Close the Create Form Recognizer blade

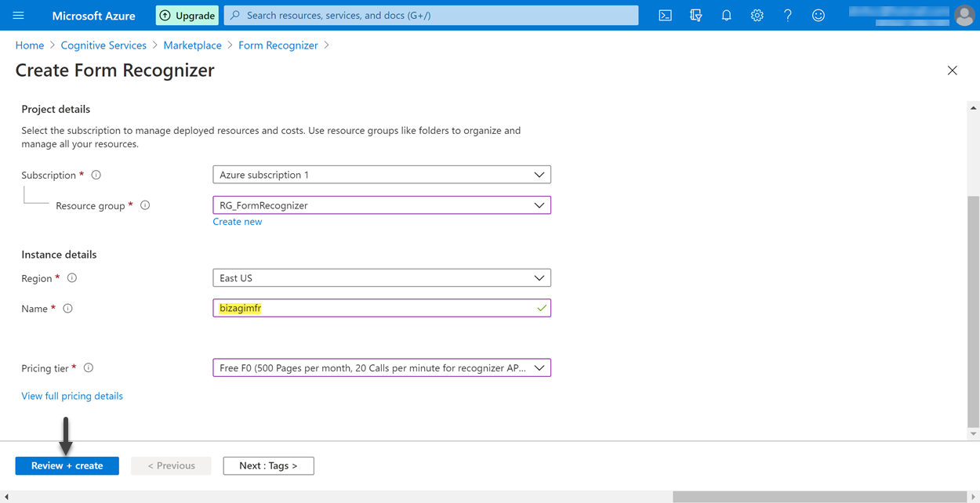tap(952, 71)
